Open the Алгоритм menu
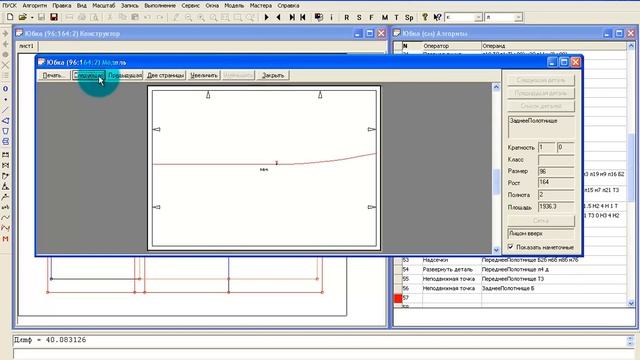This screenshot has height=360, width=640. click(35, 5)
